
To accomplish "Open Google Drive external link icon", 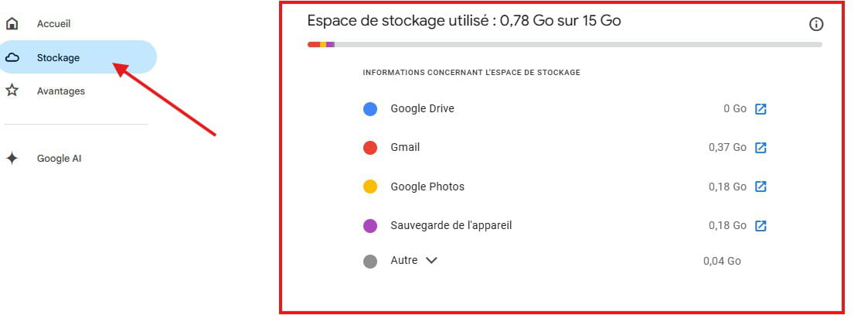I will pyautogui.click(x=761, y=109).
